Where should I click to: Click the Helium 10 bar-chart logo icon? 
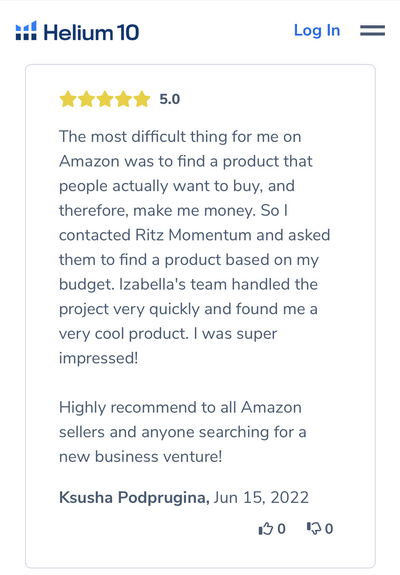[26, 31]
